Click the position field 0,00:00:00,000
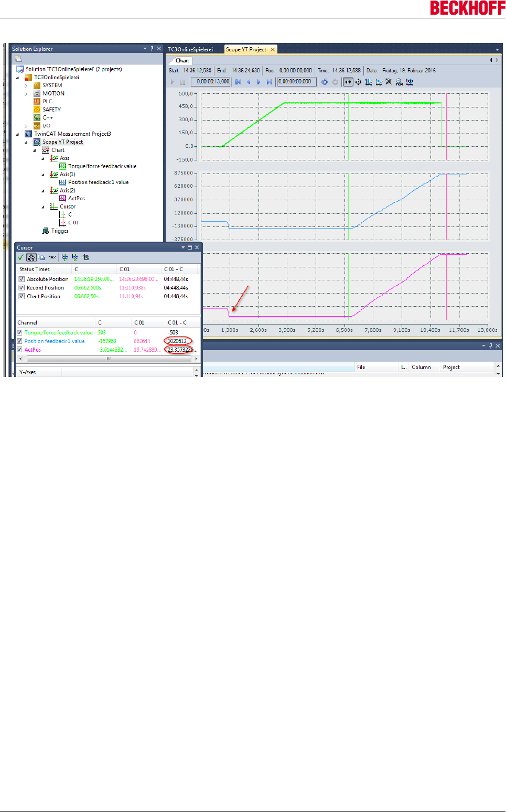 (x=297, y=82)
